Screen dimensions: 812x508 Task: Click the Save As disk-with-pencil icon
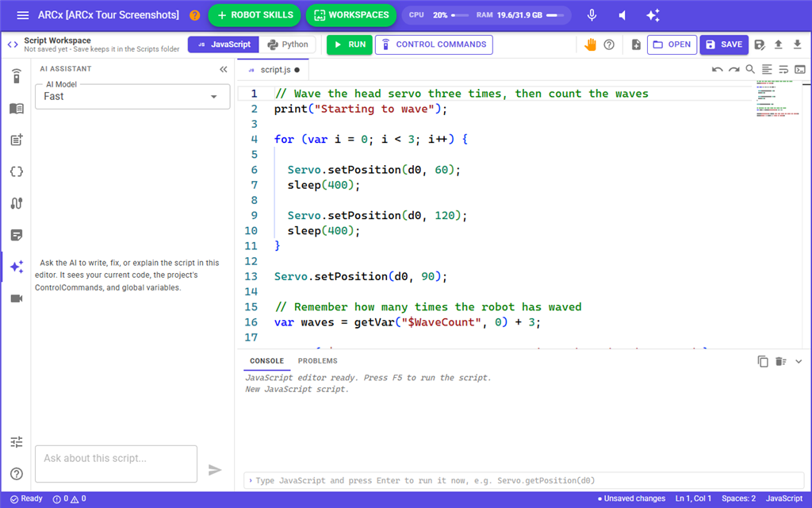pos(759,44)
